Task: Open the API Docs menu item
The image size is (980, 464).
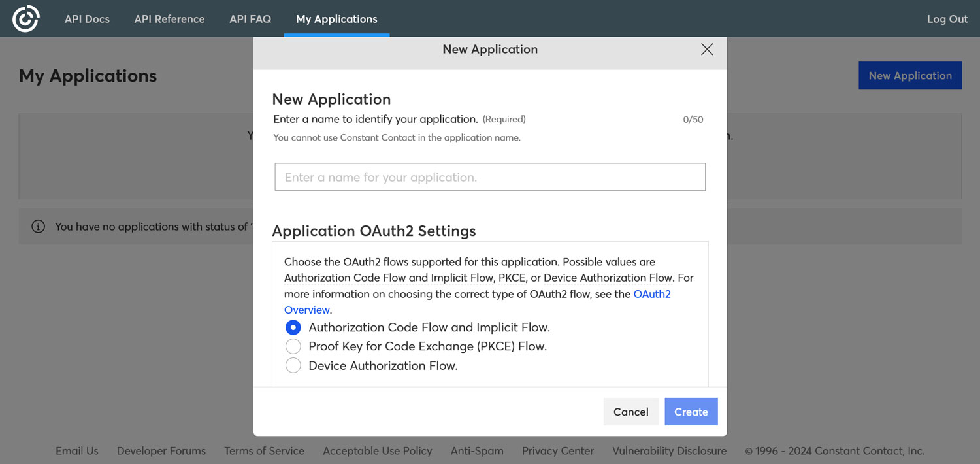Action: coord(87,19)
